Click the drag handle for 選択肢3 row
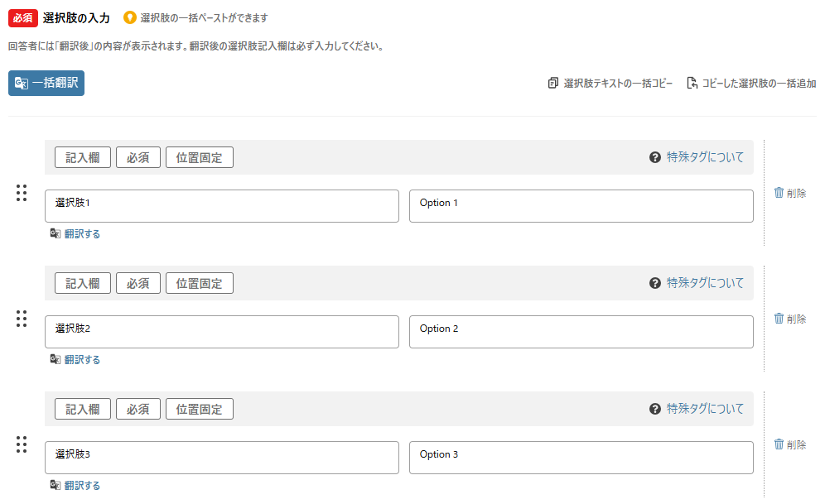The height and width of the screenshot is (504, 825). click(x=22, y=444)
